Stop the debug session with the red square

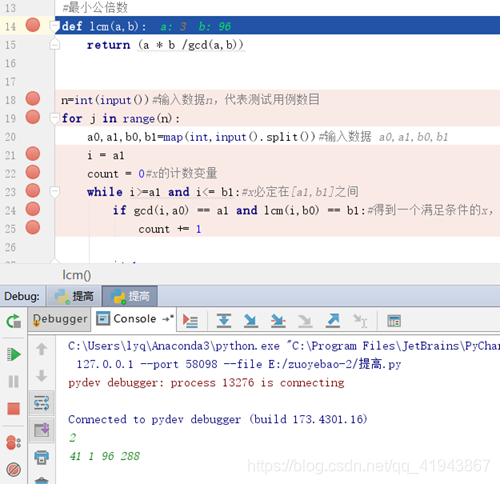[14, 409]
